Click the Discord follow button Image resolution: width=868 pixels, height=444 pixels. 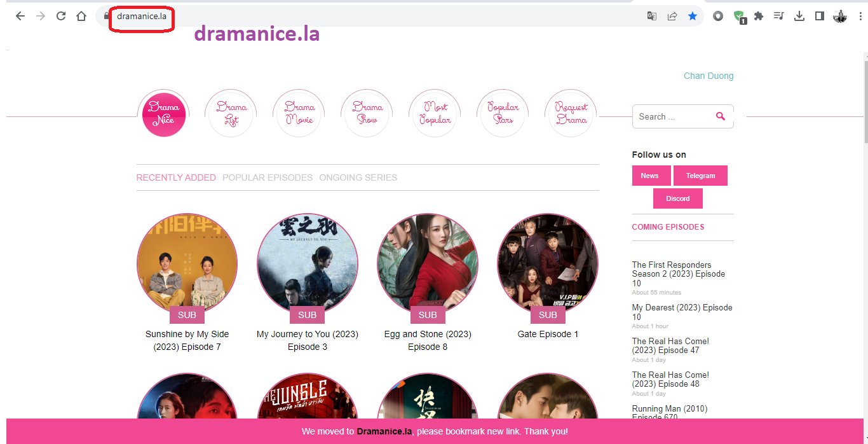tap(677, 198)
